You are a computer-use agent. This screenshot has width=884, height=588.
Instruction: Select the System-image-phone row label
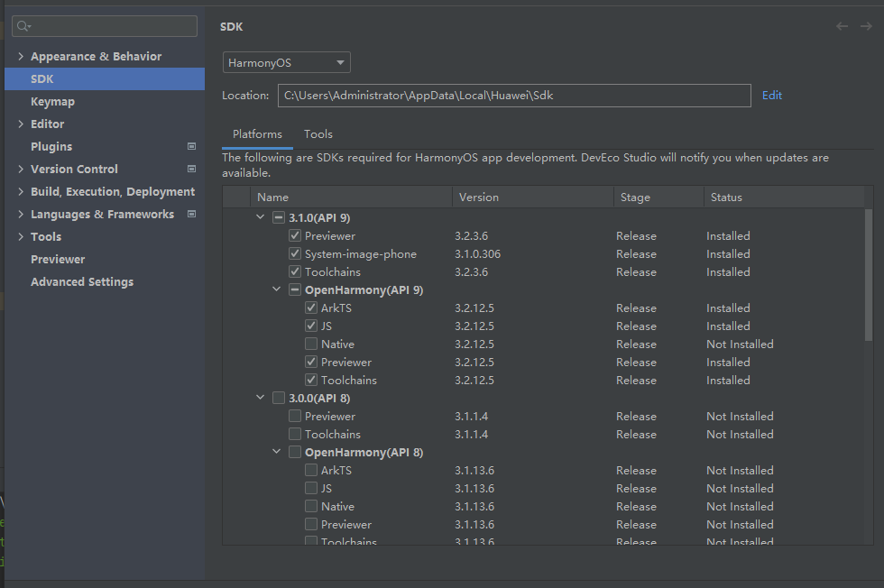[361, 254]
